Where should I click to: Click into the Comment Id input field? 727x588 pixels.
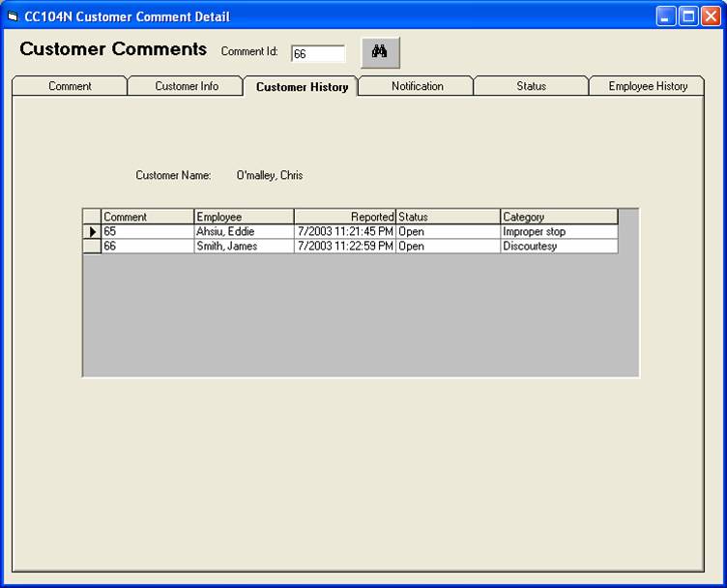pyautogui.click(x=317, y=54)
